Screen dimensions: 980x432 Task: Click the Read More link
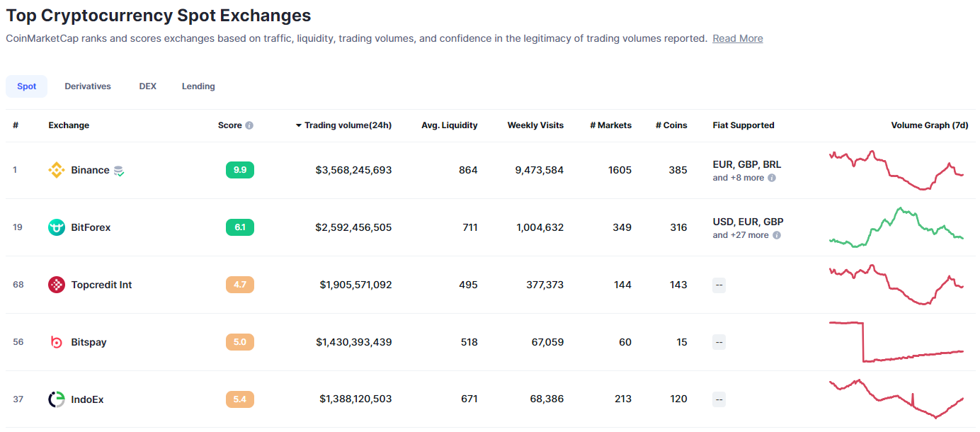click(x=737, y=38)
